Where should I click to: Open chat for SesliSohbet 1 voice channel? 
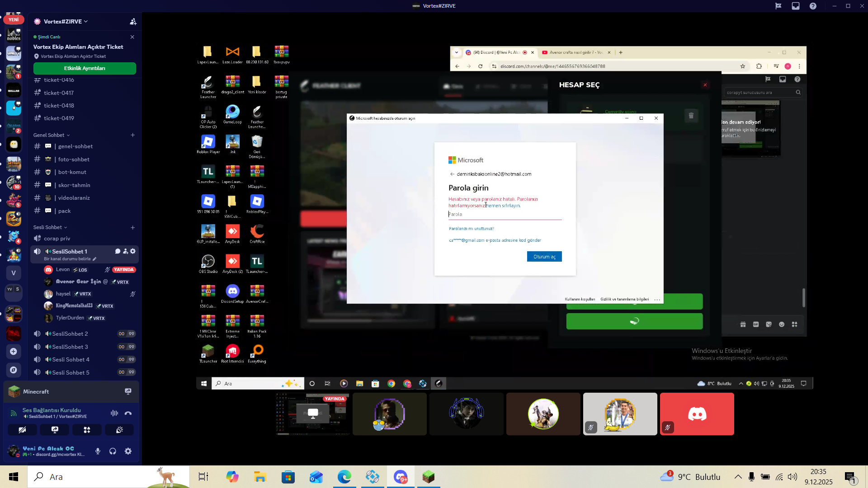[118, 251]
